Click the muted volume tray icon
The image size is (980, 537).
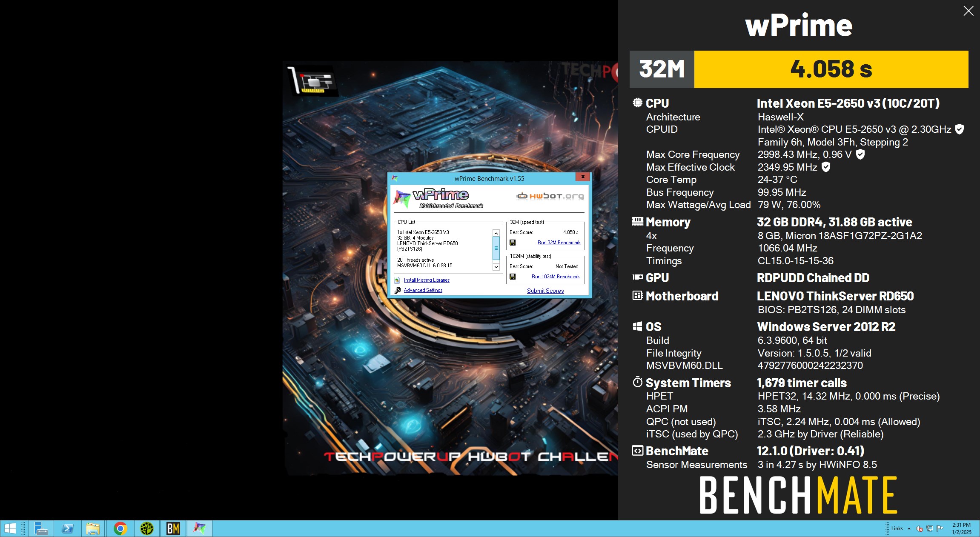click(920, 528)
